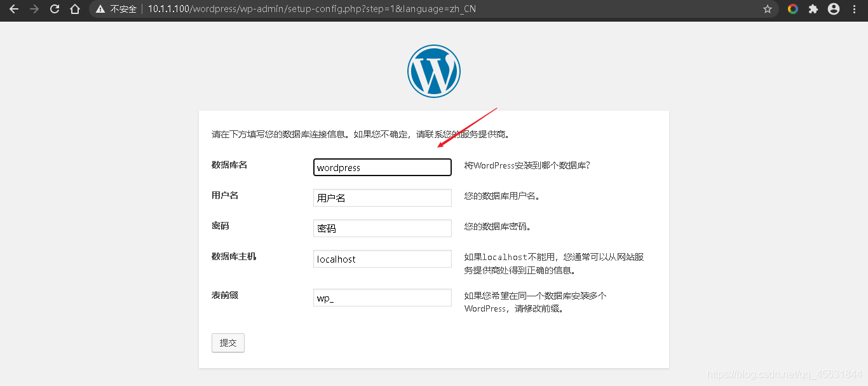This screenshot has height=386, width=868.
Task: Click the 表前缀 label
Action: [x=225, y=295]
